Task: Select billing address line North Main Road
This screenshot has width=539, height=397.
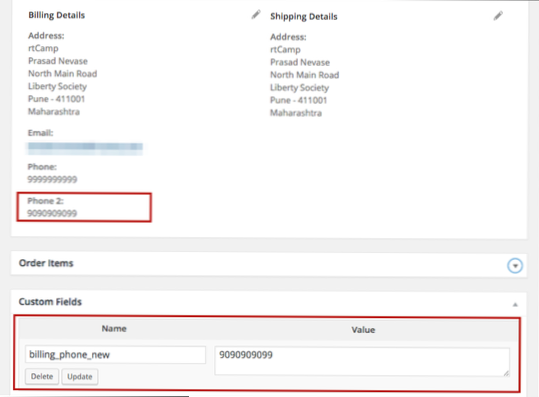Action: (63, 74)
